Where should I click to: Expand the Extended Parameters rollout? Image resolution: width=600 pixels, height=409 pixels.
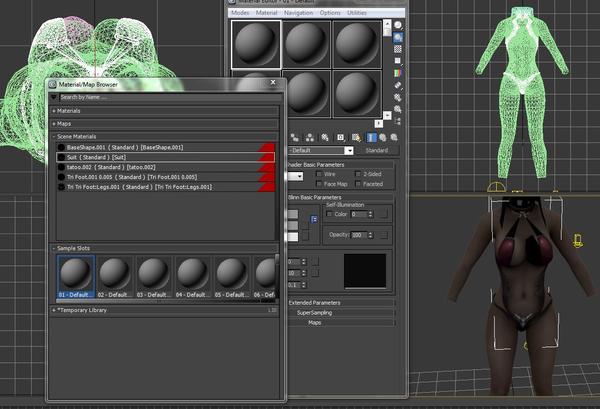(341, 303)
